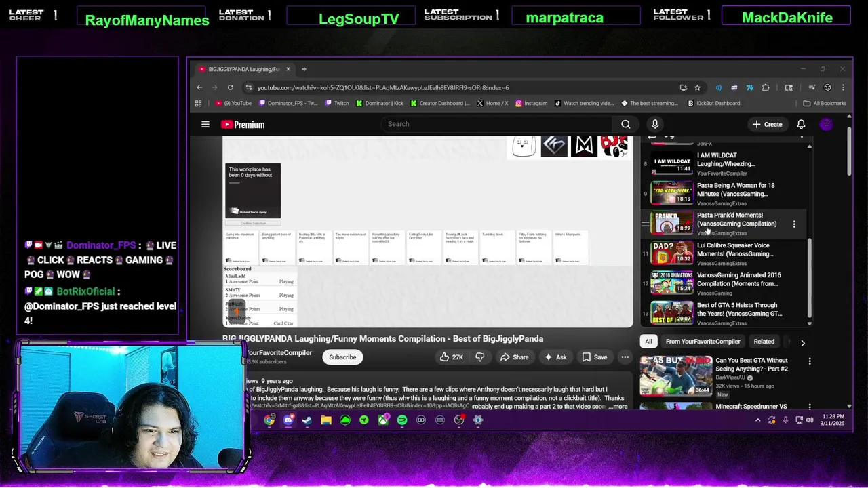This screenshot has width=868, height=488.
Task: Open the Dominator_FPS Twitch bookmark
Action: click(289, 104)
